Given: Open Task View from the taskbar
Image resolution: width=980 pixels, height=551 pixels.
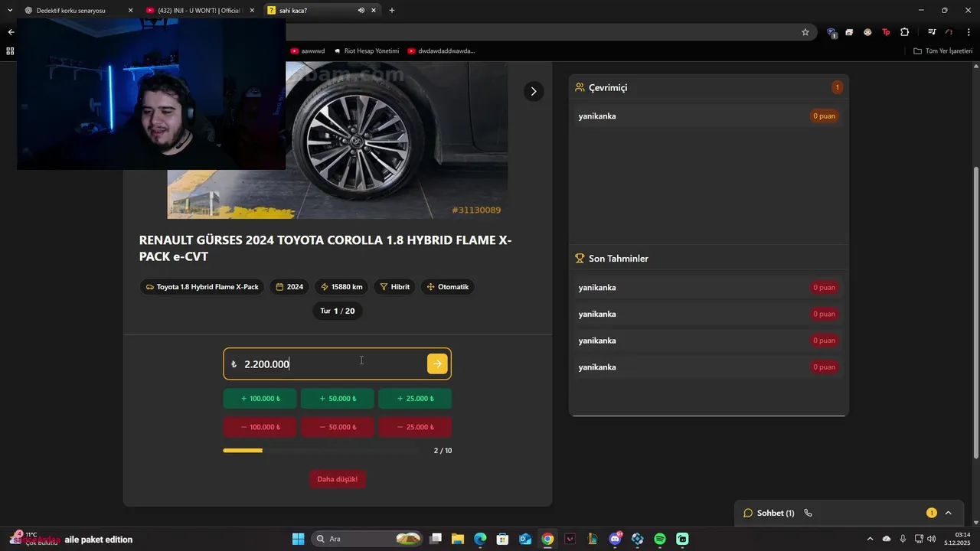Looking at the screenshot, I should coord(436,539).
